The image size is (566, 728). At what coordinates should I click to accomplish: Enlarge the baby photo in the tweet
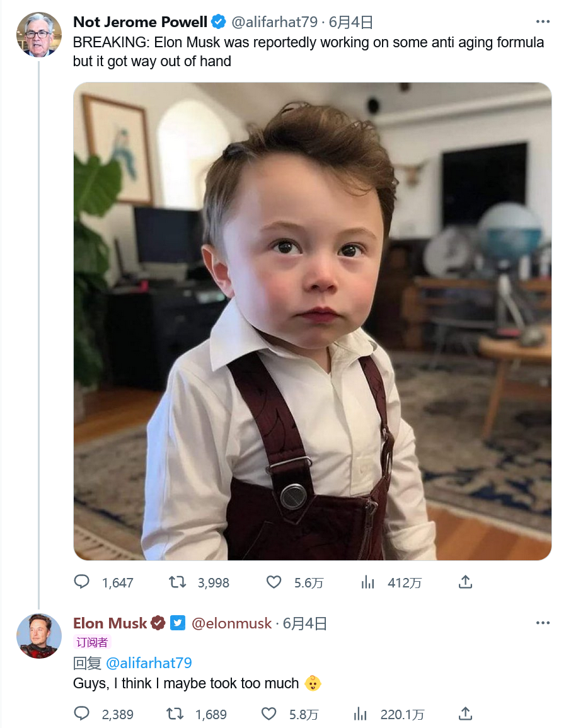tap(312, 321)
